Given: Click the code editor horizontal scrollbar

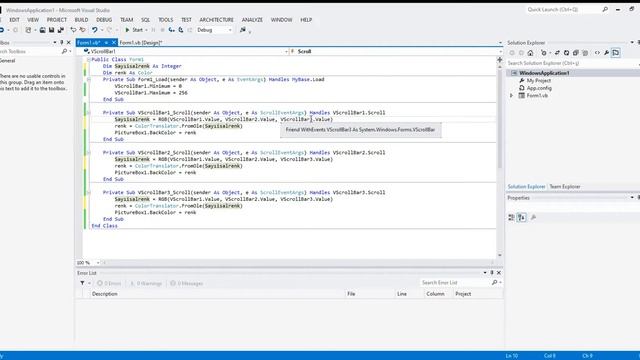Looking at the screenshot, I should 298,263.
